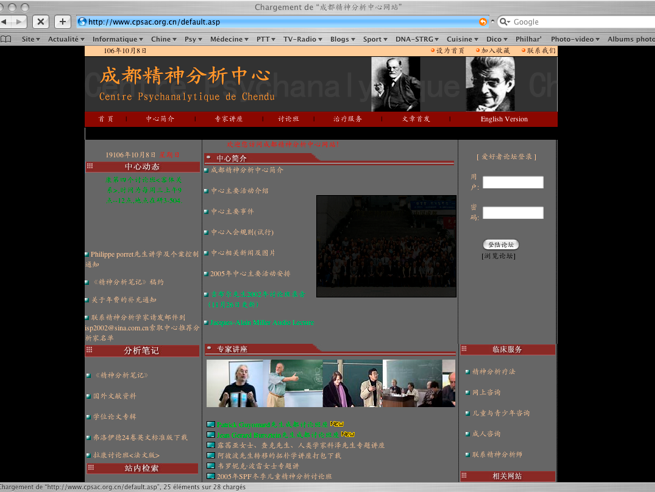Open the 儿童与青少年咨询 link
The image size is (655, 492).
[x=501, y=413]
